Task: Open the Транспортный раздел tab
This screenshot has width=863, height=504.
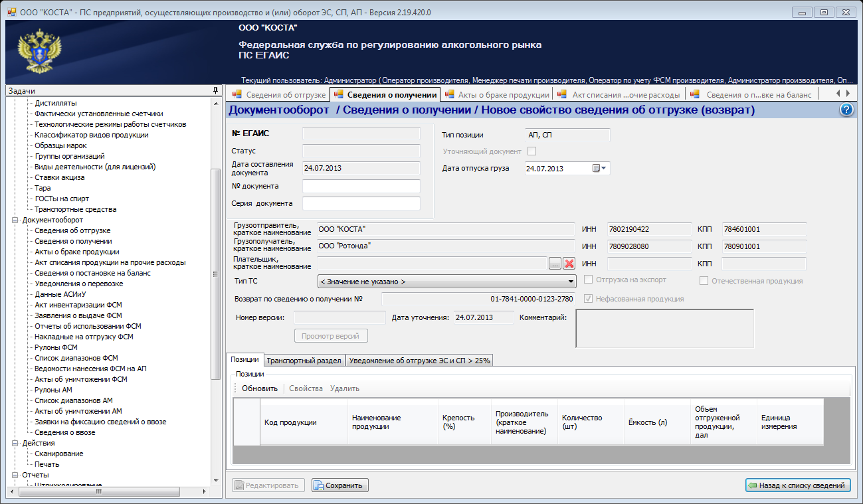Action: click(304, 361)
